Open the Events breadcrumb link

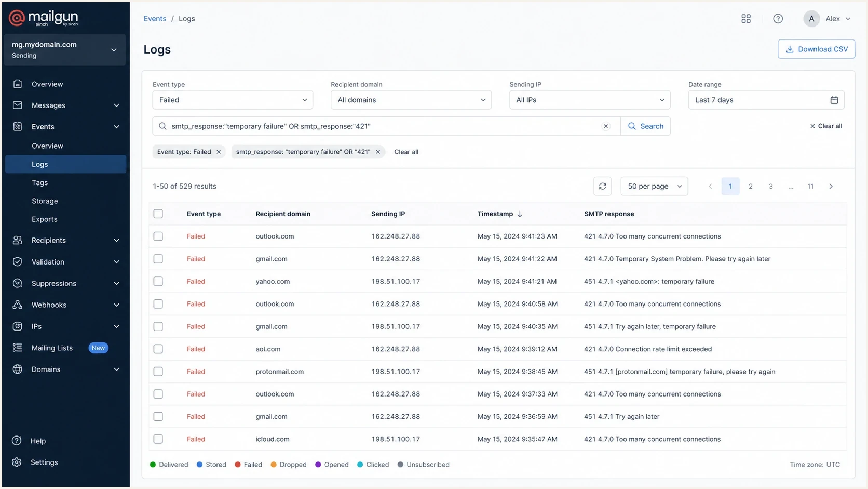click(155, 19)
